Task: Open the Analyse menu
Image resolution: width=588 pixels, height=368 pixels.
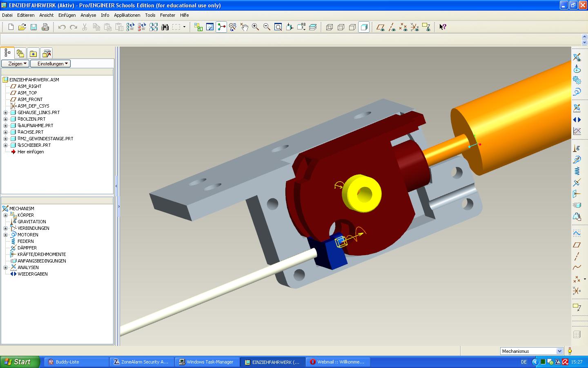Action: click(x=88, y=15)
